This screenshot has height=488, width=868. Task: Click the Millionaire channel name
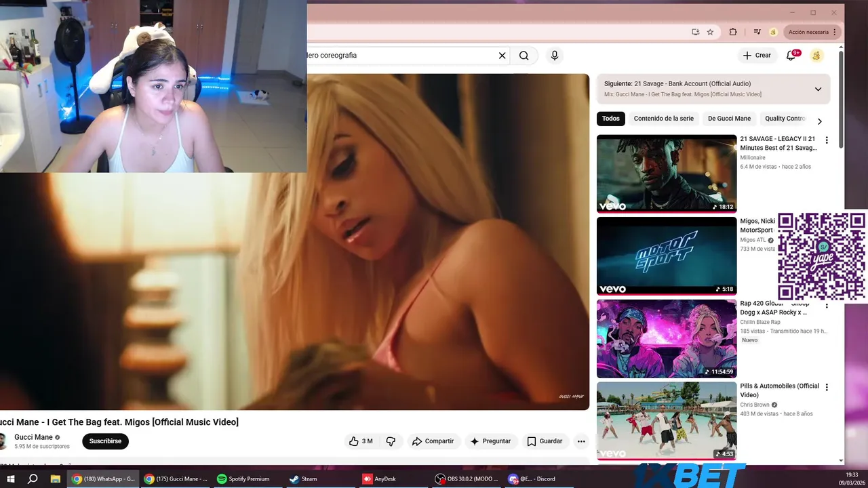[753, 157]
